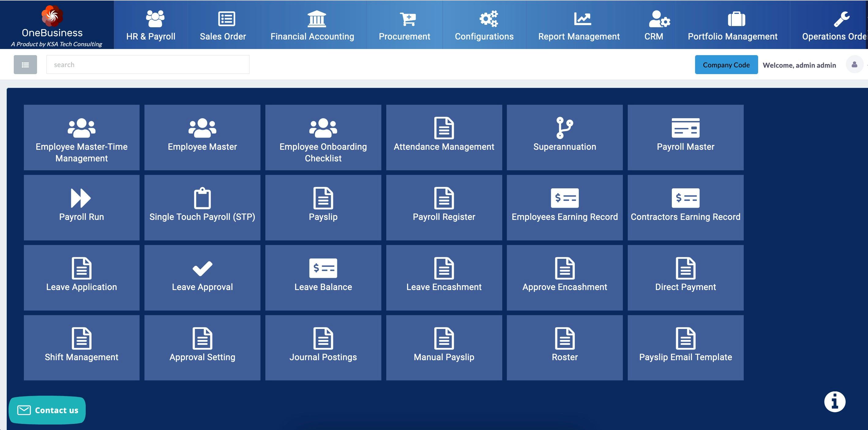This screenshot has height=430, width=868.
Task: Open the Payroll Master tile
Action: (x=685, y=137)
